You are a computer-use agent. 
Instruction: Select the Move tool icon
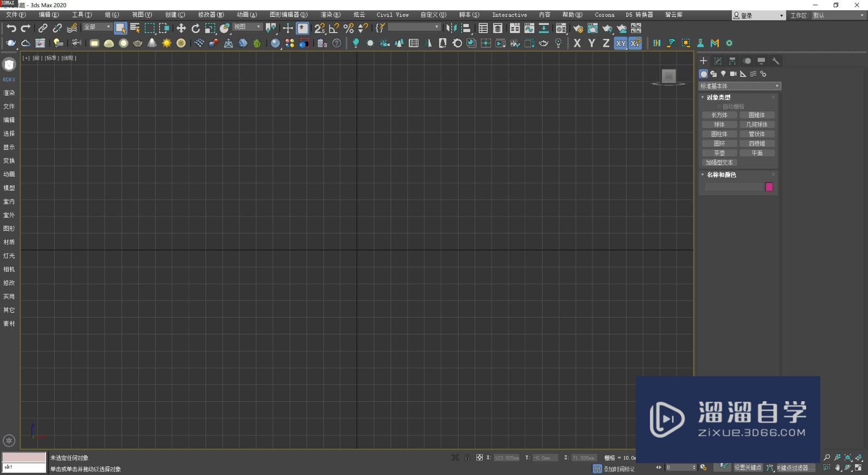tap(181, 28)
